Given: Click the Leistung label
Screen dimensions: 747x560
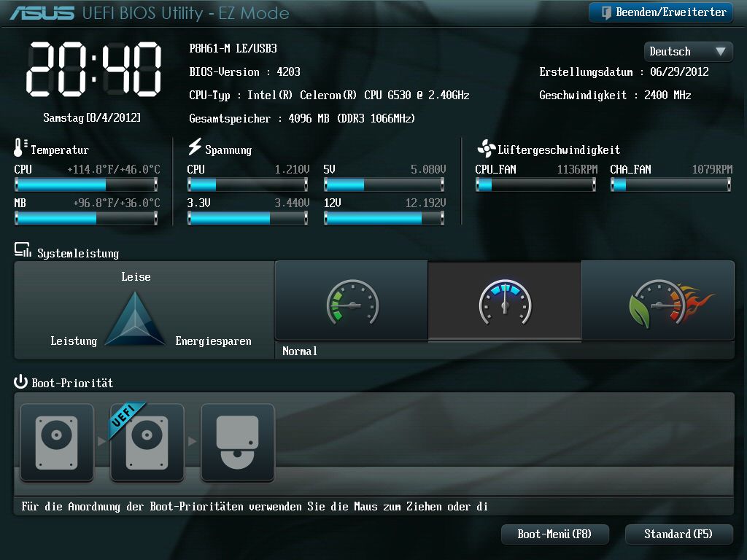Looking at the screenshot, I should click(x=74, y=341).
